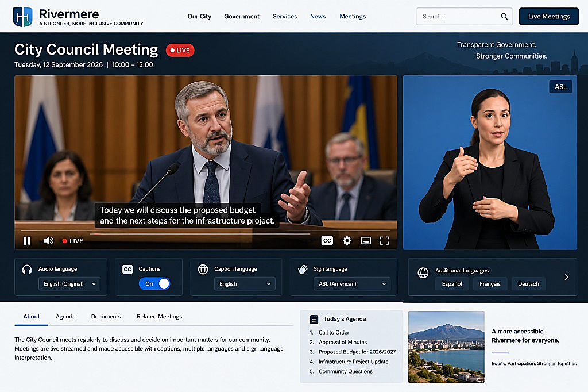The height and width of the screenshot is (392, 588).
Task: Click the Live Meetings button
Action: coord(548,16)
